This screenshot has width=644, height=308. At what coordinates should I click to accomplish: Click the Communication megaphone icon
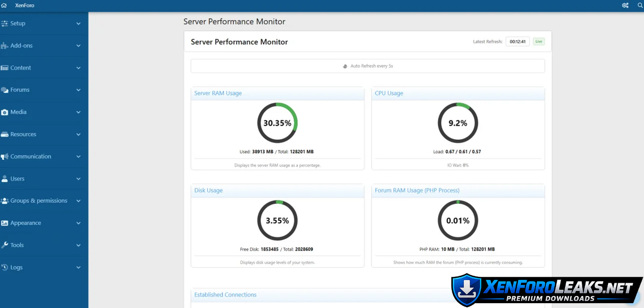(x=5, y=156)
